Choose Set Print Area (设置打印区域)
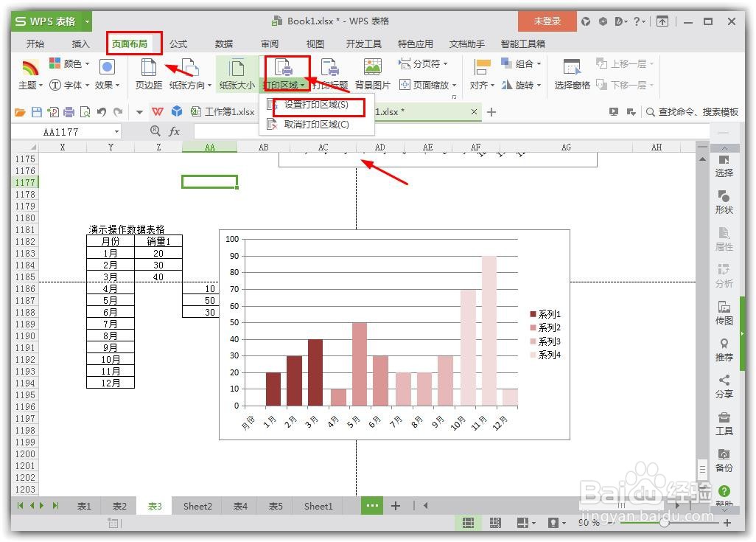The image size is (756, 542). click(x=316, y=105)
